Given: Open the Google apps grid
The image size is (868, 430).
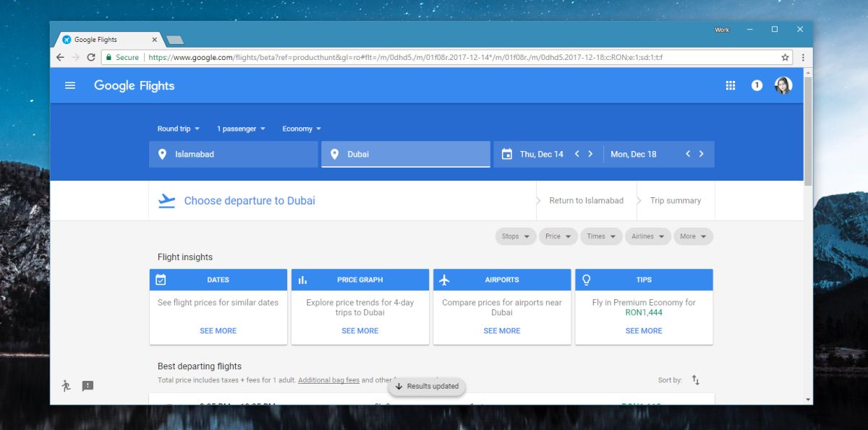Looking at the screenshot, I should pos(731,85).
